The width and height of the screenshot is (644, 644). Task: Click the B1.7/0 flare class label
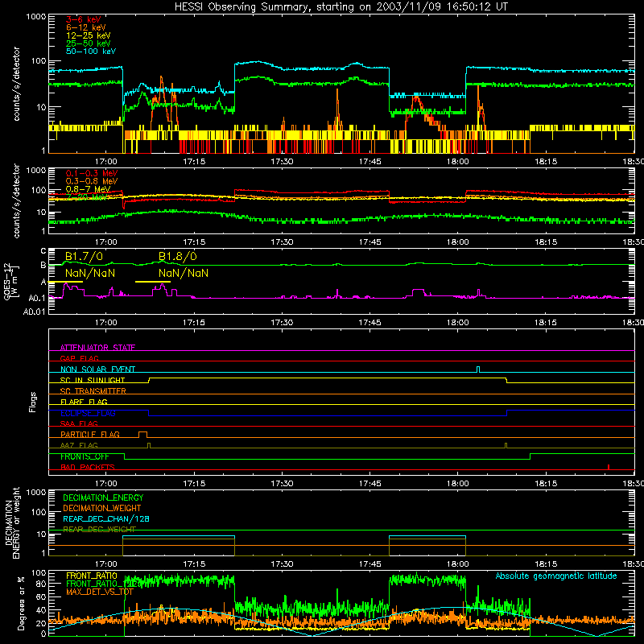(84, 257)
